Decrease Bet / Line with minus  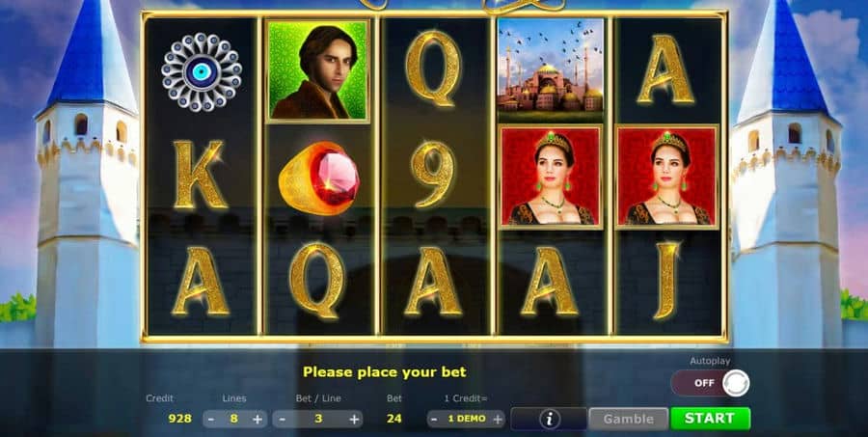point(282,419)
